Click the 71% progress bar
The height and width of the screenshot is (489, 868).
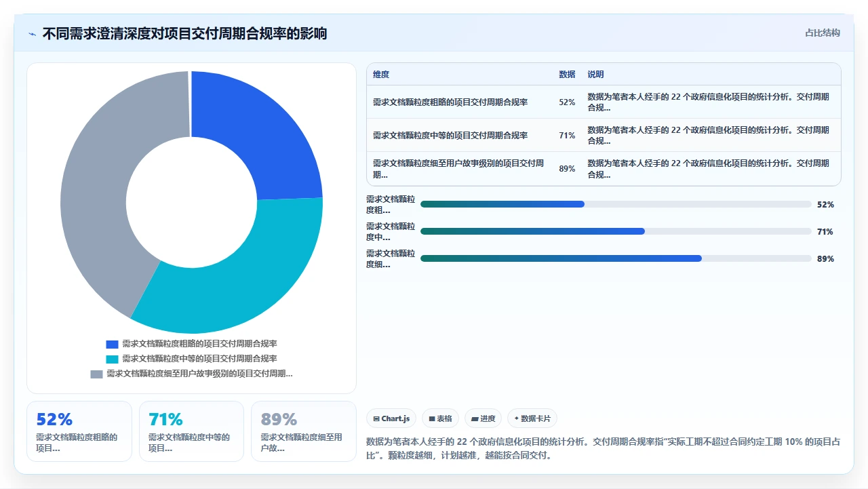point(616,231)
